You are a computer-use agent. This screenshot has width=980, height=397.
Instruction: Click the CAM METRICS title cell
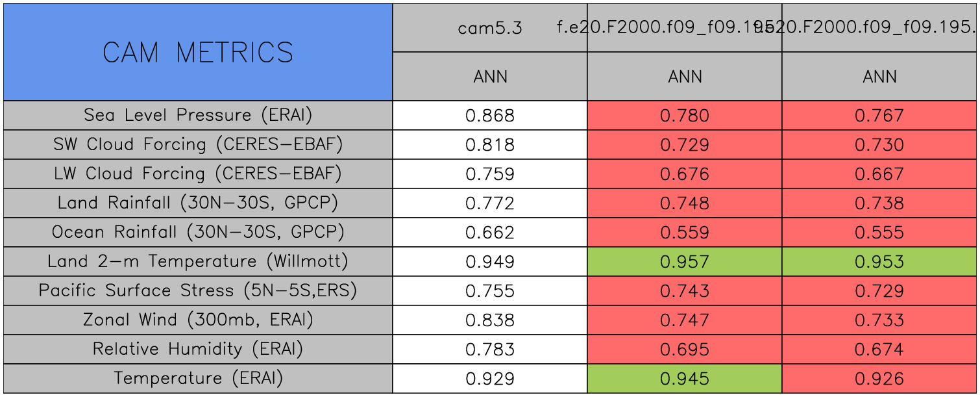pyautogui.click(x=198, y=52)
